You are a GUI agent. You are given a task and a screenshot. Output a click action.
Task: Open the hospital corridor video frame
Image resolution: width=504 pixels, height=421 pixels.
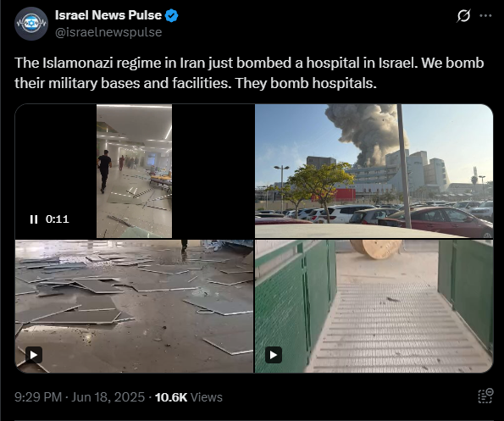[135, 171]
